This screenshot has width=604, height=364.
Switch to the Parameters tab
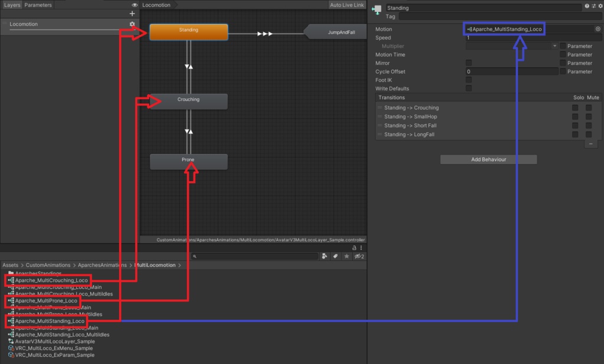pos(38,5)
